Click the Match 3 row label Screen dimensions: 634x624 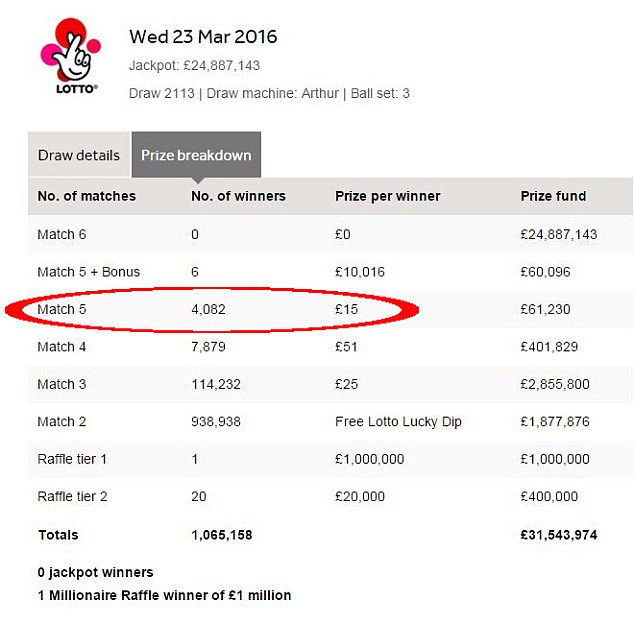(62, 384)
